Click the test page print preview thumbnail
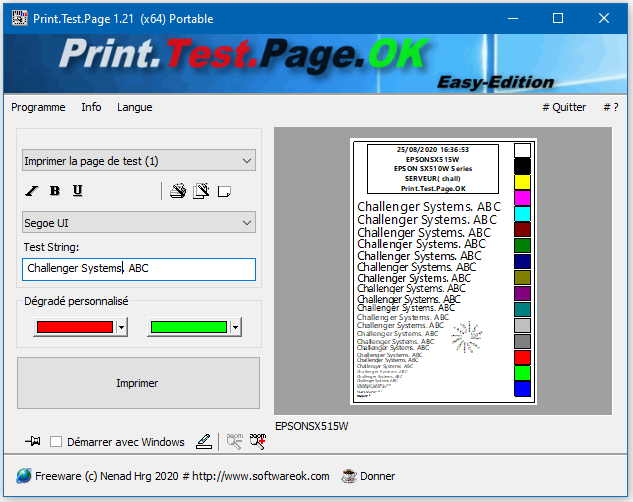633x502 pixels. pos(443,271)
